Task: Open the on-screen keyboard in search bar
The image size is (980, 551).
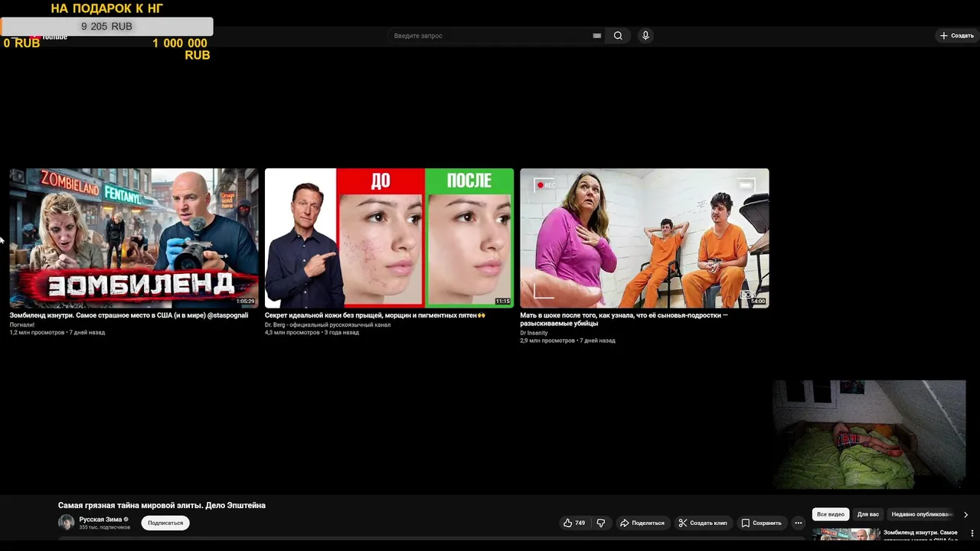Action: 596,36
